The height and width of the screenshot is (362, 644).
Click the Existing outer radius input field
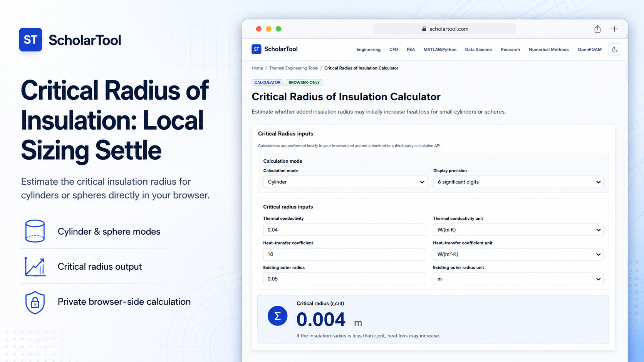pyautogui.click(x=344, y=279)
